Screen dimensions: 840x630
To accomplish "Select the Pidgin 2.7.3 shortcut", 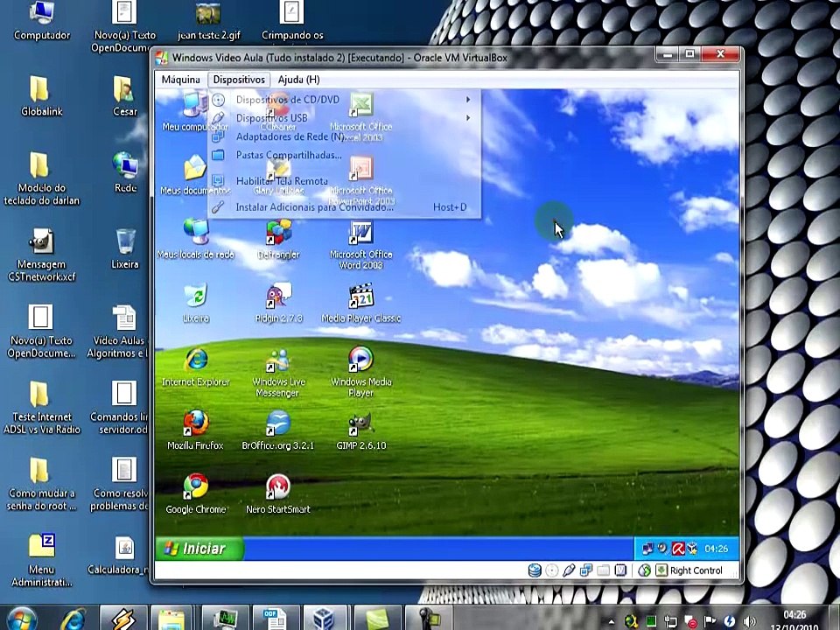I will click(x=278, y=304).
